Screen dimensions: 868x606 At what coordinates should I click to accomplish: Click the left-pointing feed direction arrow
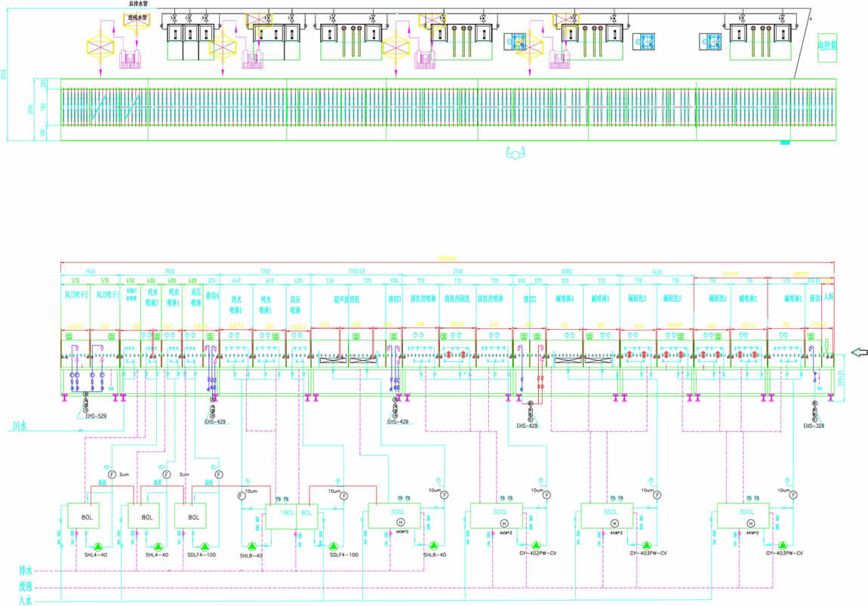(858, 352)
